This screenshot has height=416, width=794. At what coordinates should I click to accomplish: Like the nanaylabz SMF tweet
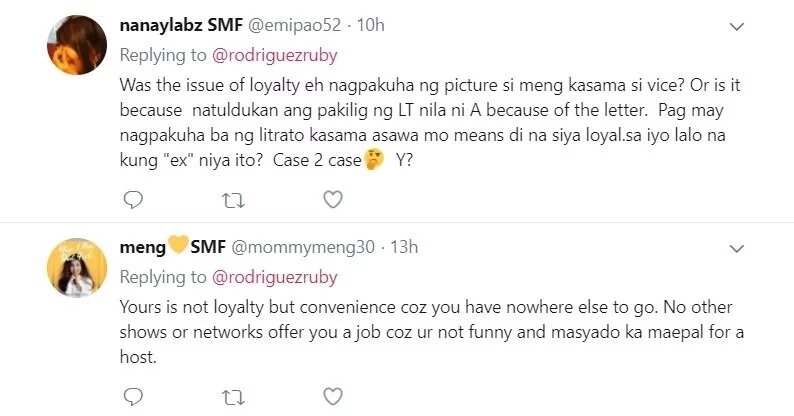333,199
